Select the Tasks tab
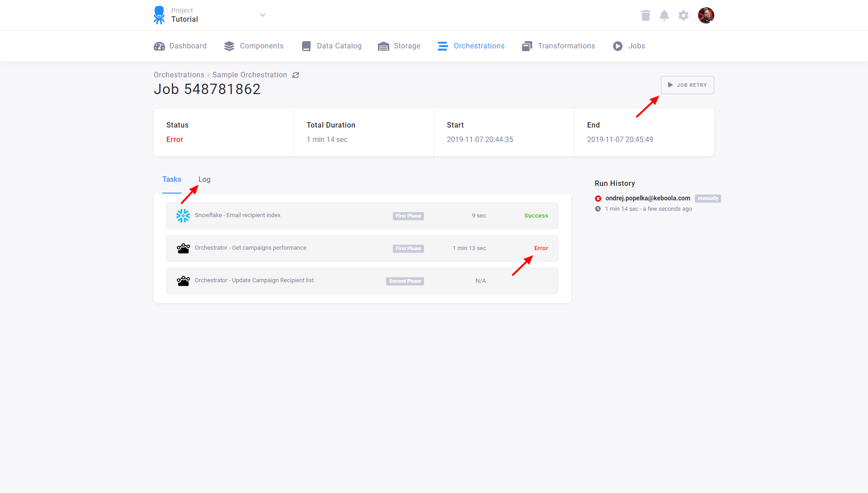 172,179
